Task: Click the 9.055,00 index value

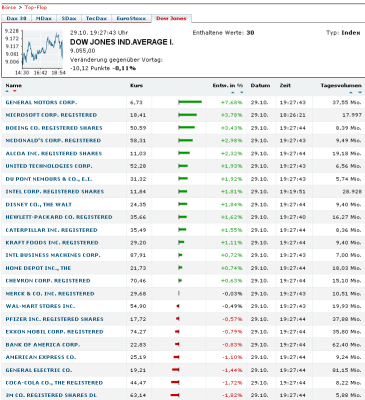Action: 83,51
